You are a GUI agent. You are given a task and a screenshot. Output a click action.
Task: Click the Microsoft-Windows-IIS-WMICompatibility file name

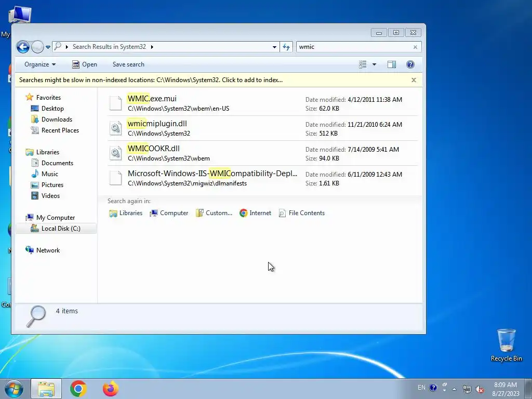click(212, 174)
